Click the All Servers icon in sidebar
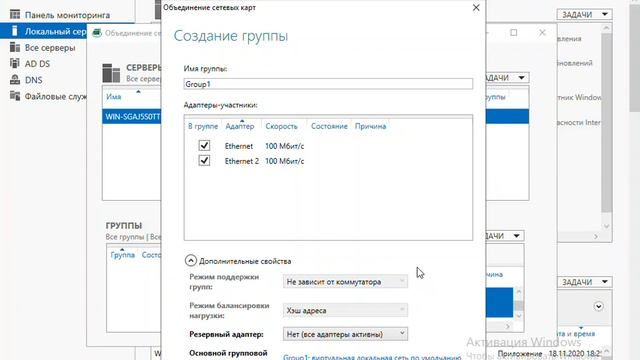640x360 pixels. (x=15, y=47)
